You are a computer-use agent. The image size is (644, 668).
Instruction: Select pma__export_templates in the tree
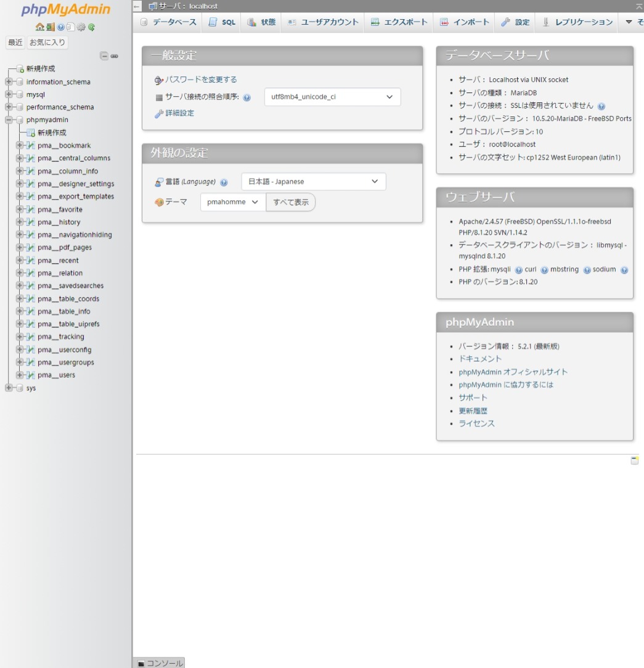point(75,197)
